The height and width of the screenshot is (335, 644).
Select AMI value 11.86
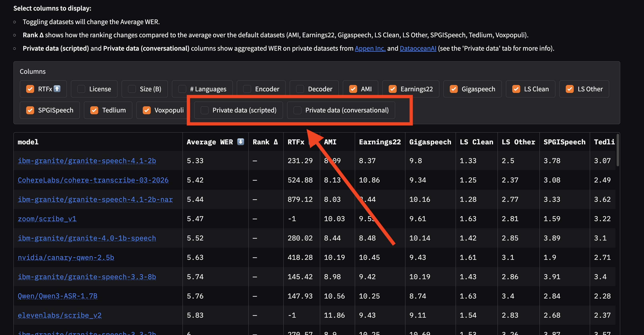[x=334, y=315]
